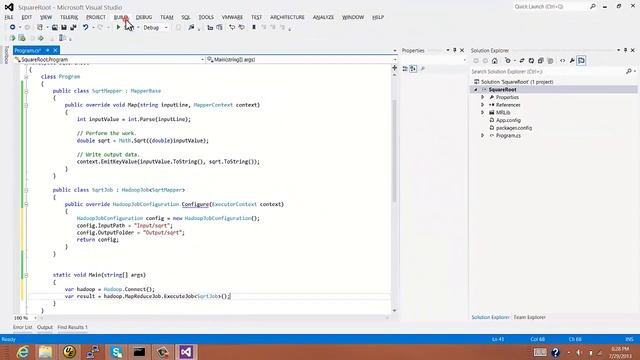The image size is (640, 360).
Task: Expand the References node
Action: pos(483,105)
